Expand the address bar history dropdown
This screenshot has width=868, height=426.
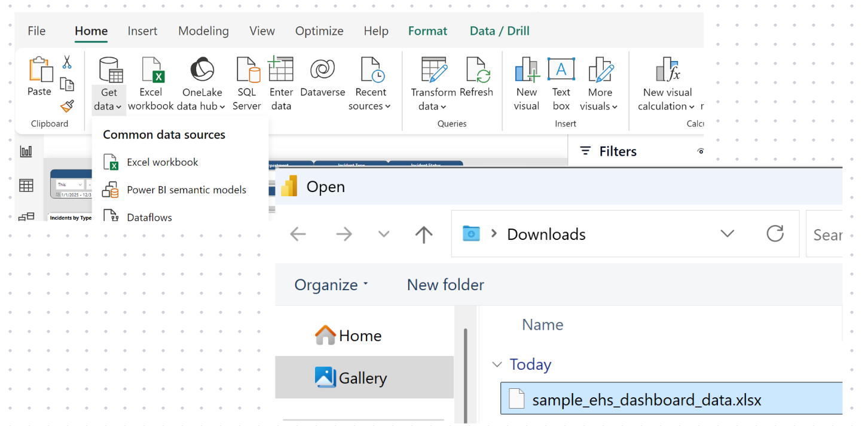[727, 233]
